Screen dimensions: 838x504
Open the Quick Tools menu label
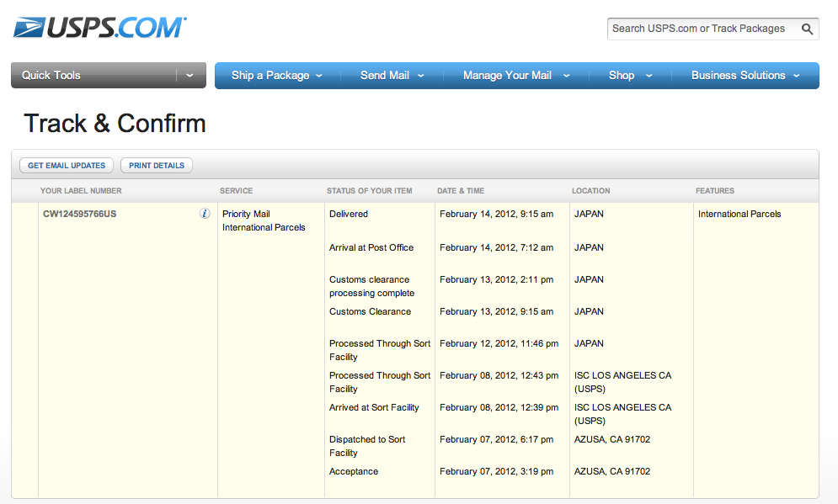pyautogui.click(x=51, y=75)
